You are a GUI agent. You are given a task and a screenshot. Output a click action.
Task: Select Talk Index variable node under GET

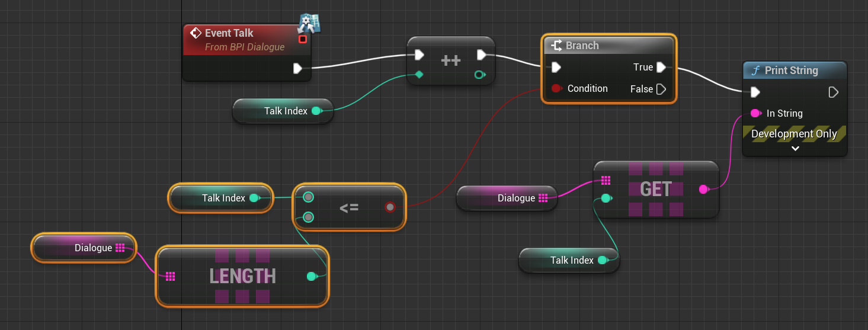pos(569,260)
